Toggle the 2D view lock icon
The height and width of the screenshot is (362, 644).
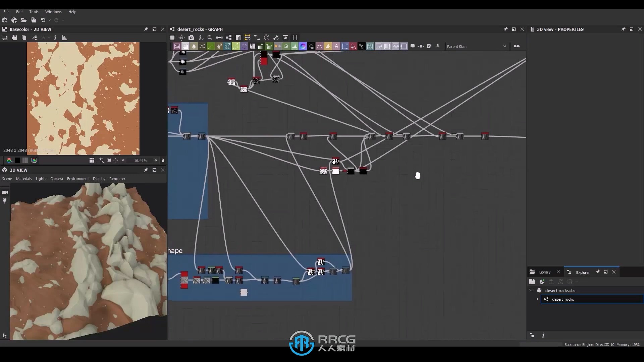pyautogui.click(x=163, y=160)
